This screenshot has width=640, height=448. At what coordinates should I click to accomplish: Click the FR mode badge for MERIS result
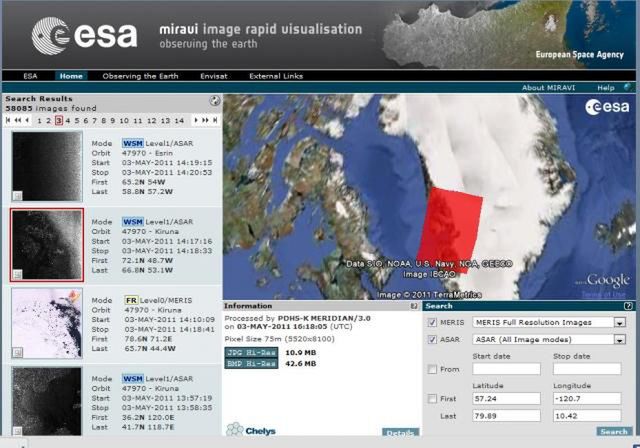pyautogui.click(x=131, y=300)
